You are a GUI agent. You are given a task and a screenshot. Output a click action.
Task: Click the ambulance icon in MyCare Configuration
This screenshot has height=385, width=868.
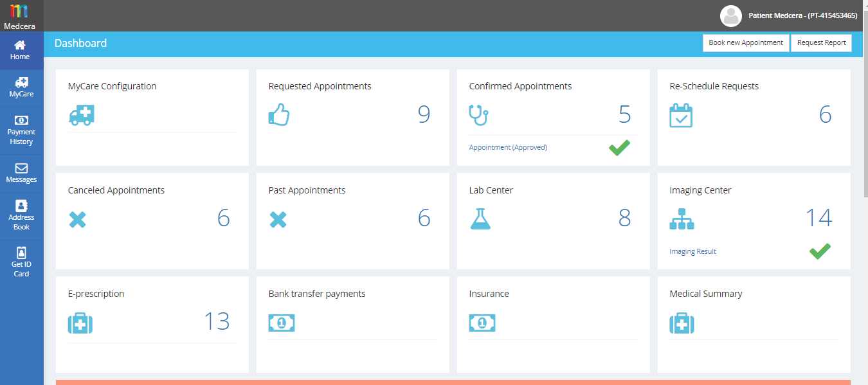pos(82,116)
